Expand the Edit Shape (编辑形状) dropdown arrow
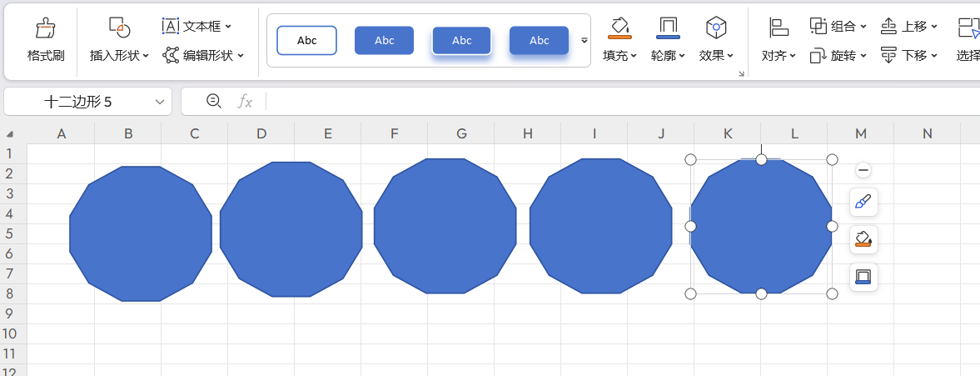This screenshot has height=376, width=980. (x=241, y=56)
